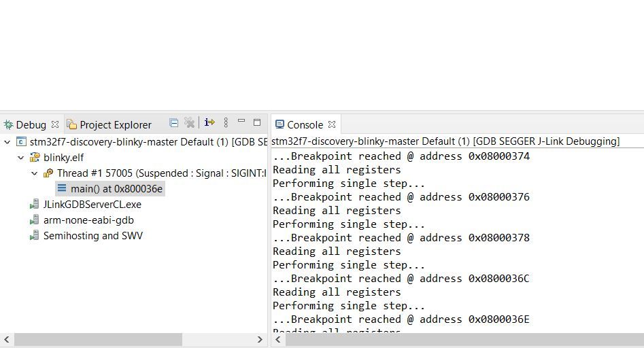The height and width of the screenshot is (348, 644).
Task: Close the Console view tab
Action: coord(332,124)
